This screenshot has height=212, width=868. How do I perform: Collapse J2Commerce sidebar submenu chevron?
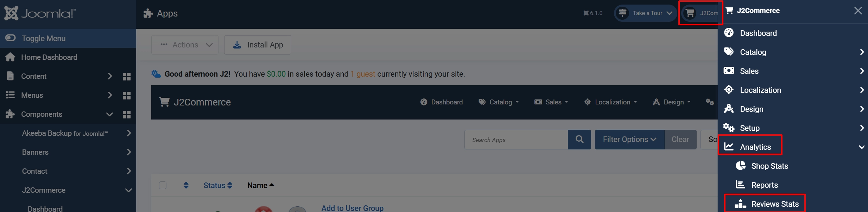click(x=128, y=190)
